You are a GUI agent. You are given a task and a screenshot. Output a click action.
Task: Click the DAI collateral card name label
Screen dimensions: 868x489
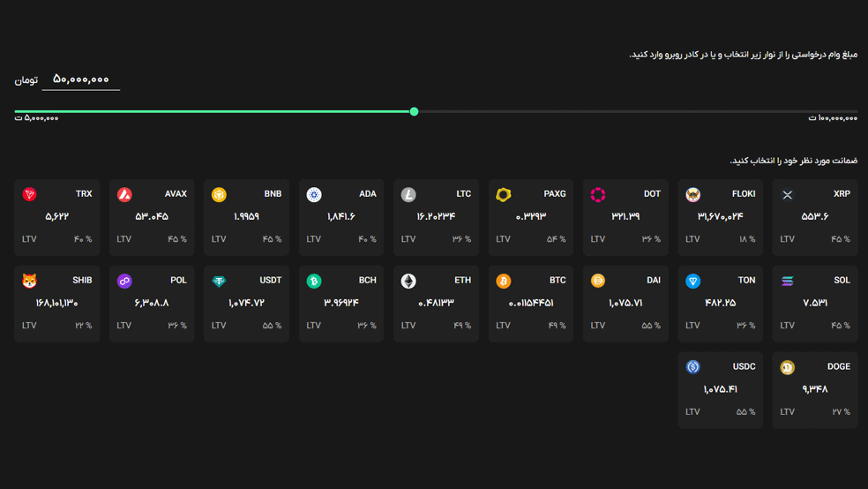tap(654, 280)
